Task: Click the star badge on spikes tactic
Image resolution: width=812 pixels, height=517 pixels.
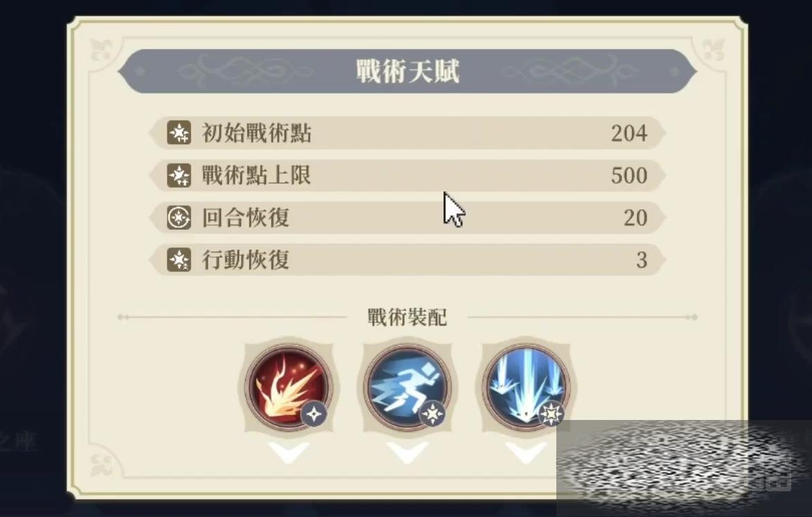Action: tap(551, 414)
